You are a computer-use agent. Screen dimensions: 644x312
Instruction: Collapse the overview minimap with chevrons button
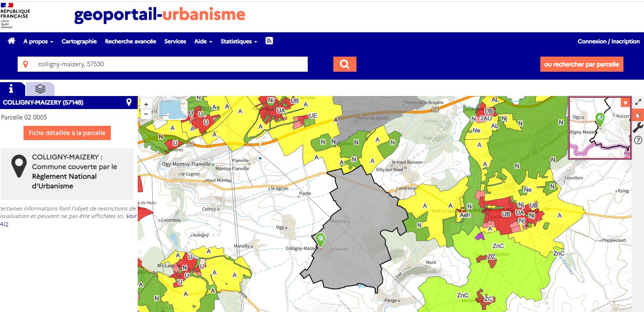pos(626,102)
